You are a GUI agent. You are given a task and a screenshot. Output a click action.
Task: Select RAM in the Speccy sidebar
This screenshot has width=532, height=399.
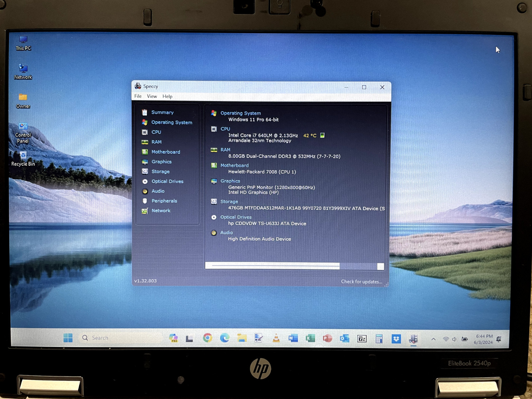pos(156,142)
